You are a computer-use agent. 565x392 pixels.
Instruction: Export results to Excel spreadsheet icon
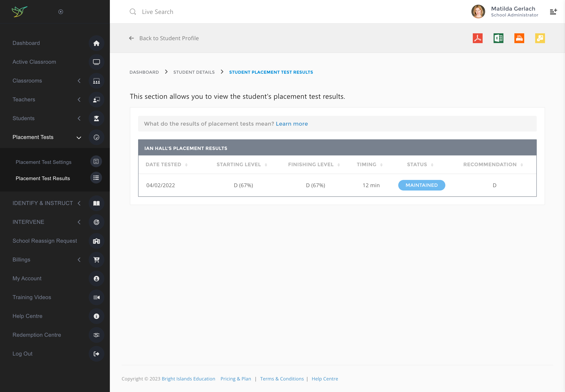click(498, 38)
